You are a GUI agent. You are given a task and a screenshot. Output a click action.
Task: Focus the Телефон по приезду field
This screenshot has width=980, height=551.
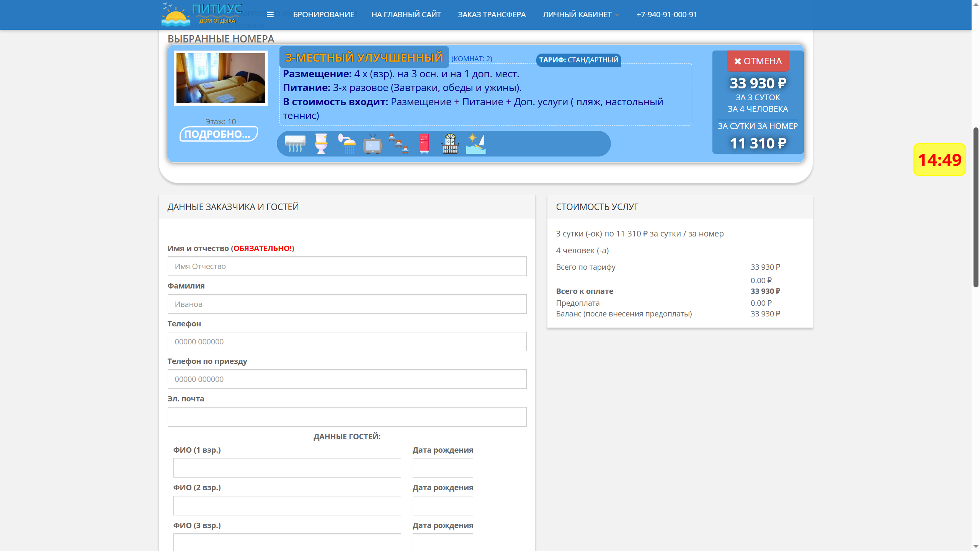[347, 379]
